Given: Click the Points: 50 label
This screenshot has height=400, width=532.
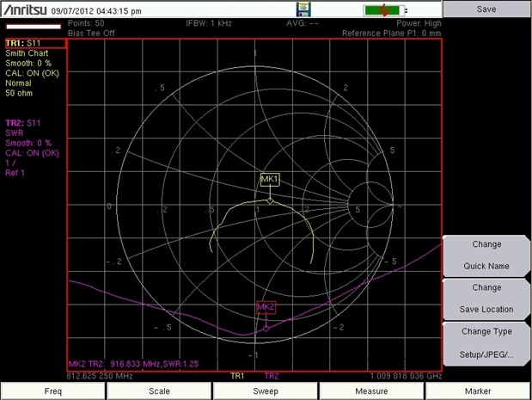Looking at the screenshot, I should click(x=86, y=23).
